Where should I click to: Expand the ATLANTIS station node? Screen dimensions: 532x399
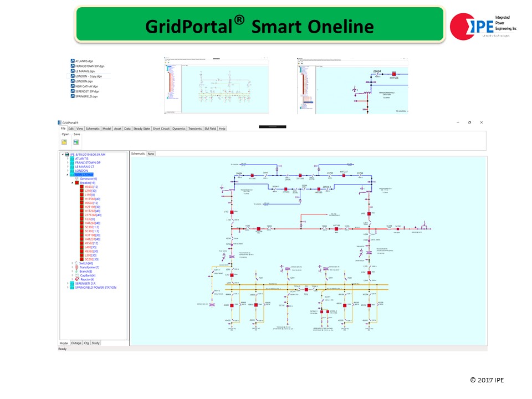click(x=68, y=158)
